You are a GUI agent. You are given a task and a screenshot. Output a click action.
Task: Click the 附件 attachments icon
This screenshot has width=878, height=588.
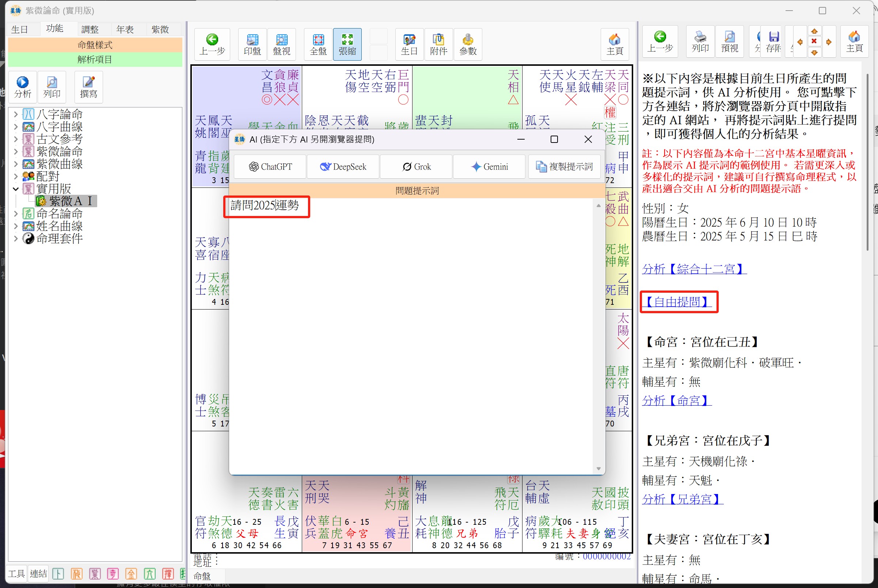coord(438,44)
